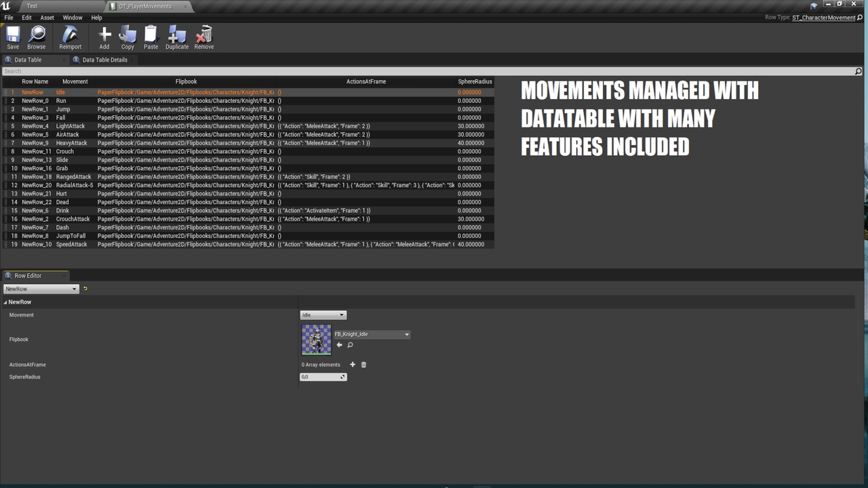
Task: Select the SpeedAttack row in the table
Action: [x=248, y=245]
